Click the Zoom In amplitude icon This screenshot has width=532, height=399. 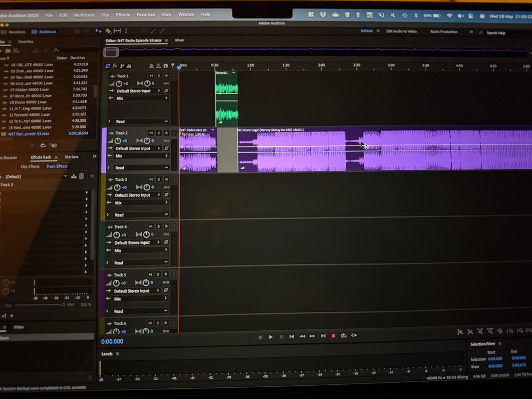460,332
